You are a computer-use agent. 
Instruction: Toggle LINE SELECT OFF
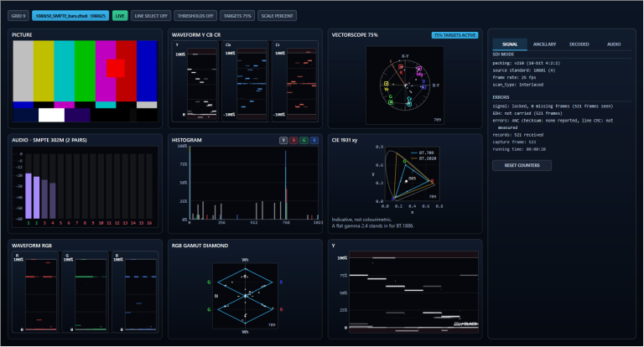(151, 16)
